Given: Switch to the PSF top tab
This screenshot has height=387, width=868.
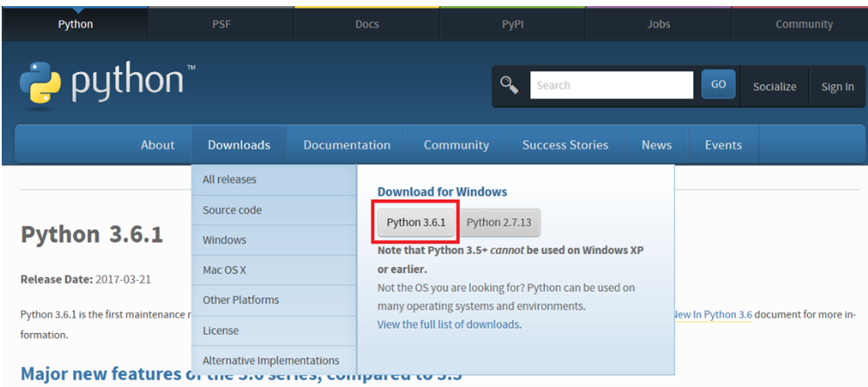Looking at the screenshot, I should click(x=222, y=24).
